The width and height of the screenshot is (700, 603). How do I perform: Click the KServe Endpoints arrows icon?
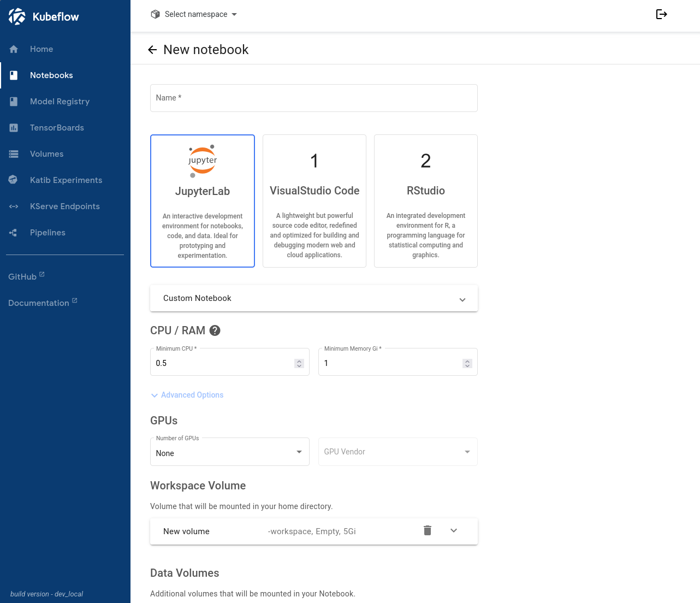click(14, 206)
